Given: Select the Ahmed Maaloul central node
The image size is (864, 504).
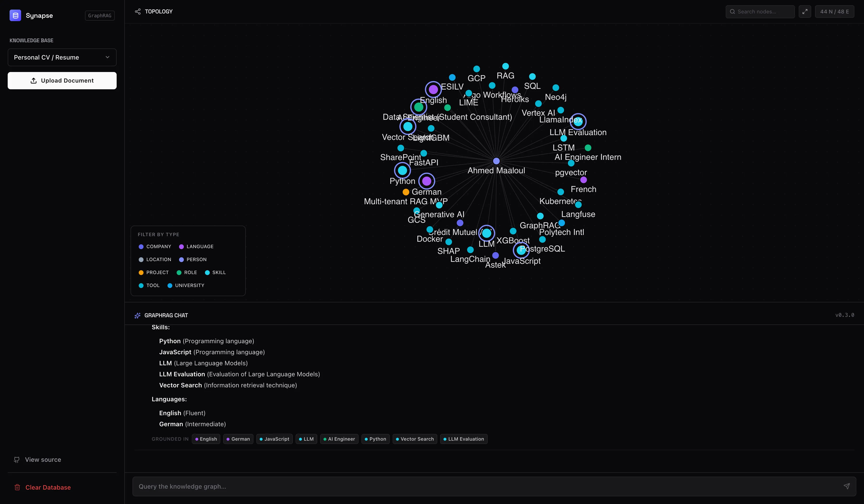Looking at the screenshot, I should [496, 161].
